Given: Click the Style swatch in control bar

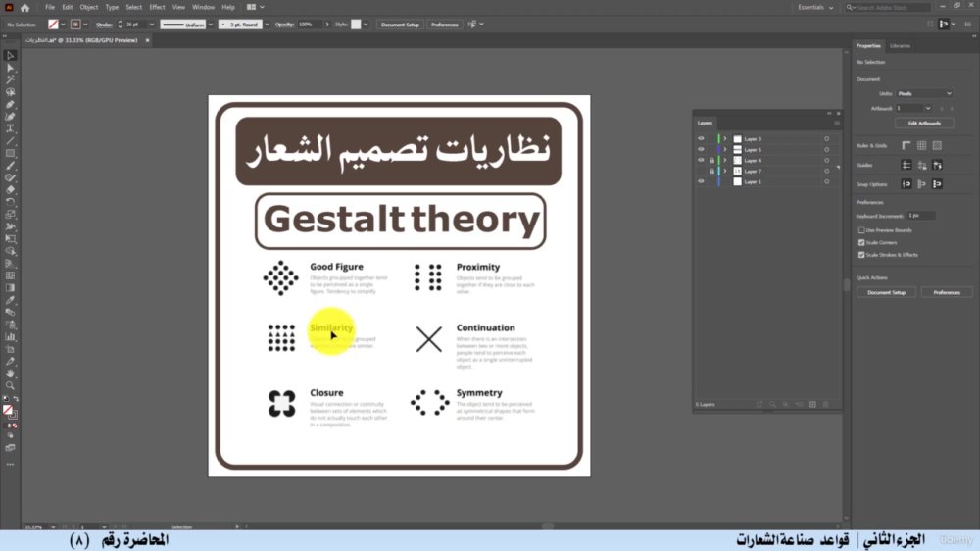Looking at the screenshot, I should [x=356, y=25].
